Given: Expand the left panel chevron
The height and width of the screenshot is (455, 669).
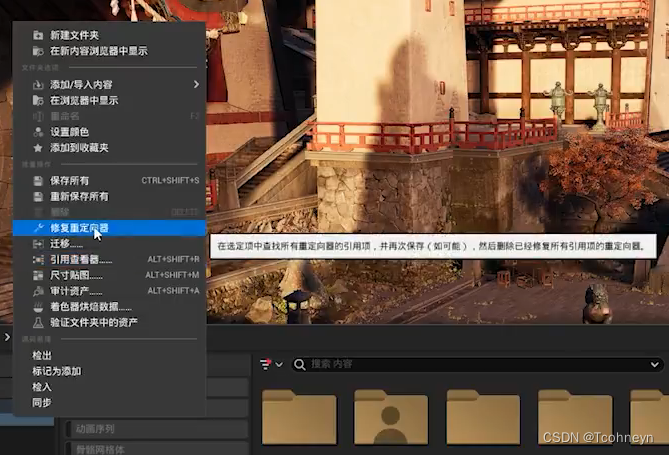Looking at the screenshot, I should (x=7, y=337).
